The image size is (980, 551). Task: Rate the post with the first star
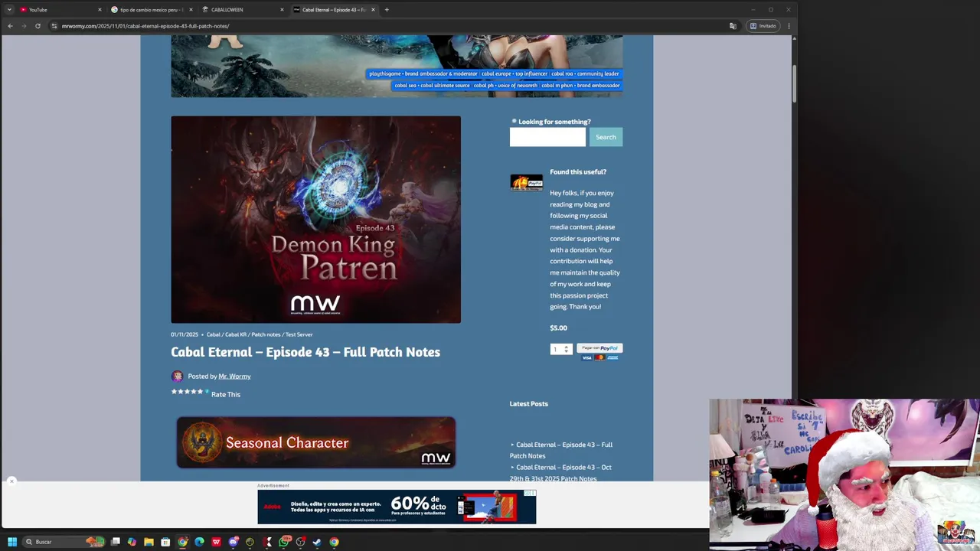[x=174, y=392]
